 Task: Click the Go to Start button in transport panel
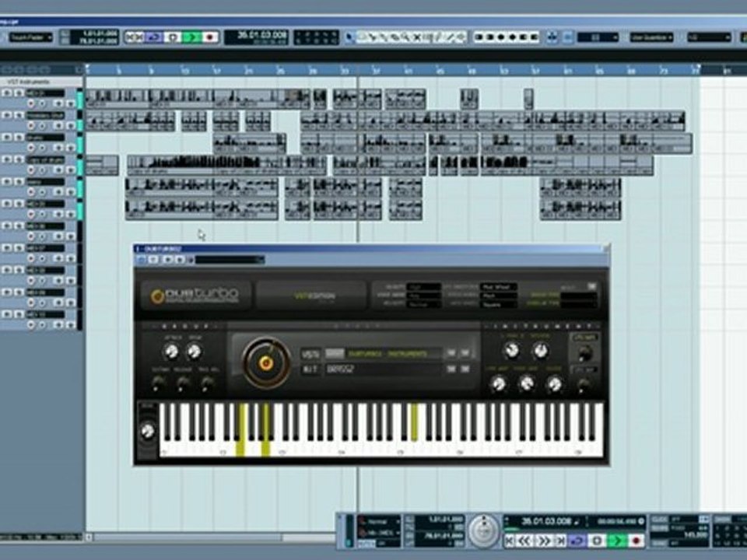tap(510, 541)
